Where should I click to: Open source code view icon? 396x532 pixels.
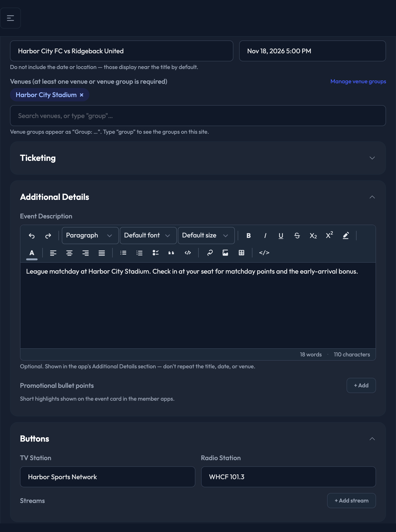[x=264, y=253]
